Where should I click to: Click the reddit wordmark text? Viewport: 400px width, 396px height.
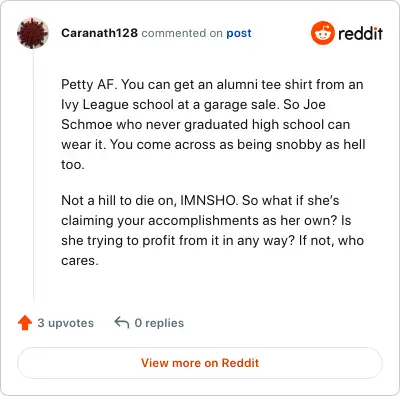click(360, 33)
